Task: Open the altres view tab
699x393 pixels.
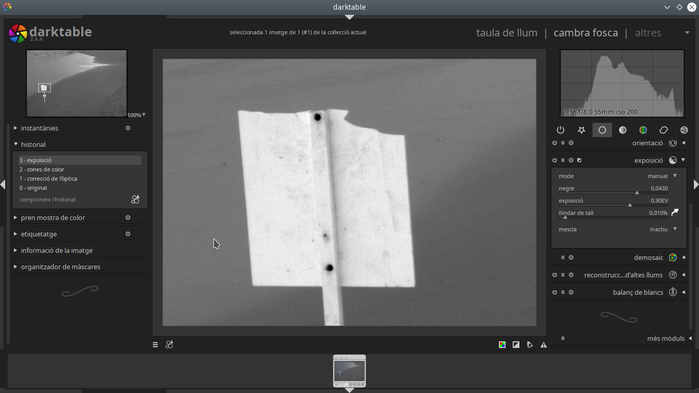Action: [648, 33]
